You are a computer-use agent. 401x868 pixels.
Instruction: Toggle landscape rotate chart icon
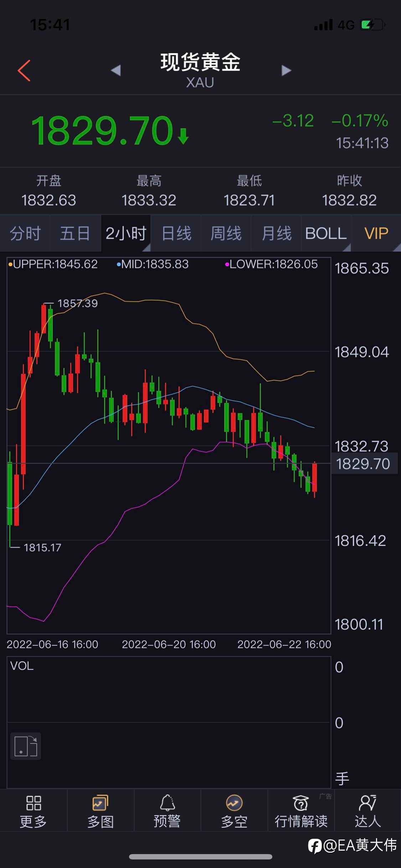point(26,746)
